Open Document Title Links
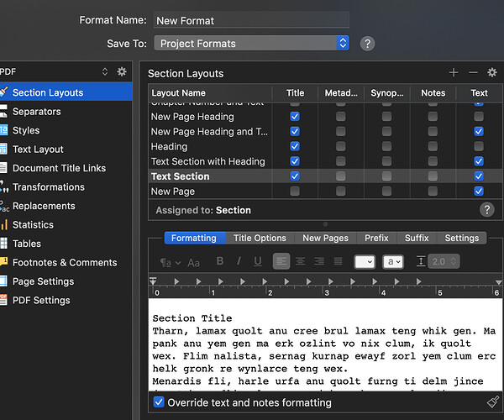Screen dimensions: 504x420 (x=59, y=168)
